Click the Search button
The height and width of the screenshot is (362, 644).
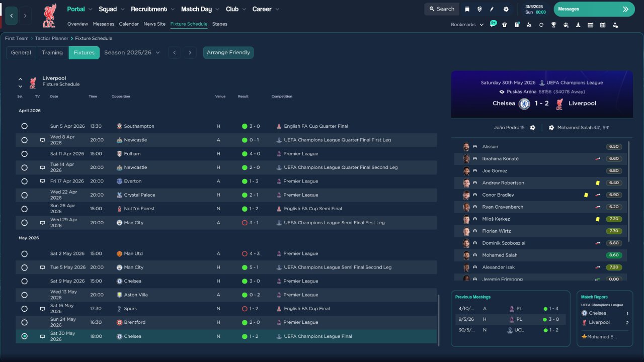(x=442, y=9)
